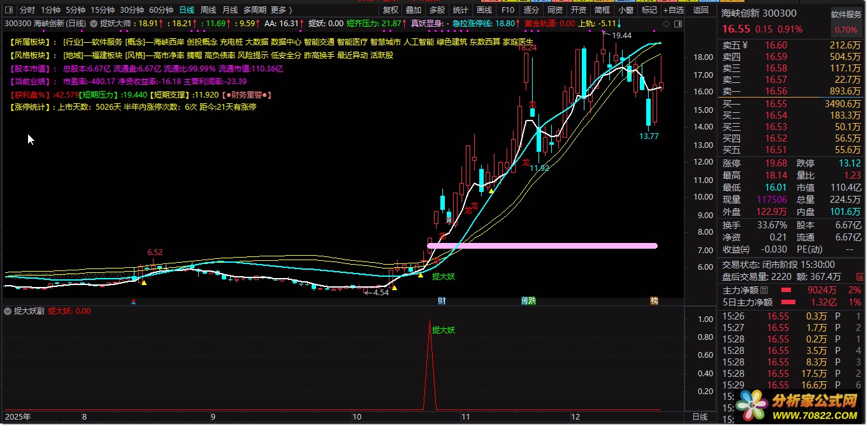This screenshot has height=426, width=868.
Task: Click the pink horizontal support line
Action: pos(542,246)
